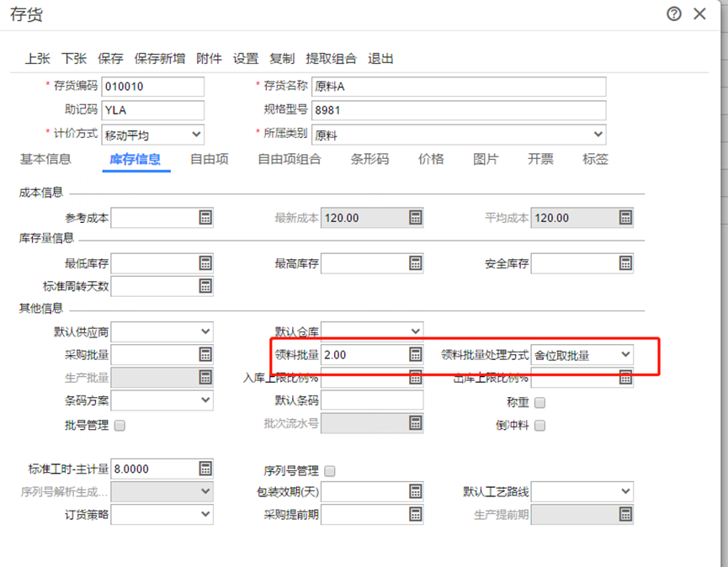Go to next record with 下张
This screenshot has height=567, width=728.
click(x=74, y=58)
